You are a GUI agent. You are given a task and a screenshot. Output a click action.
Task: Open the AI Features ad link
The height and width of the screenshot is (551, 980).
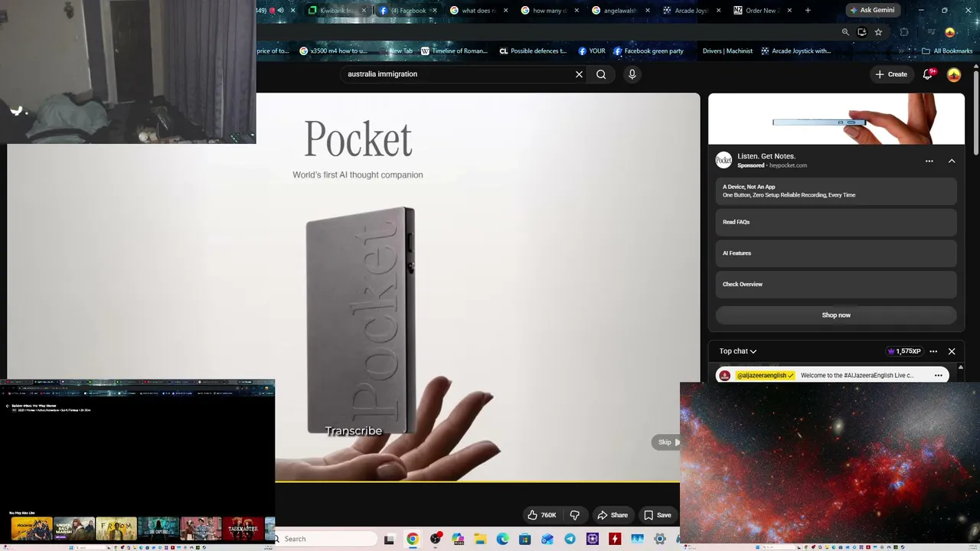point(836,253)
